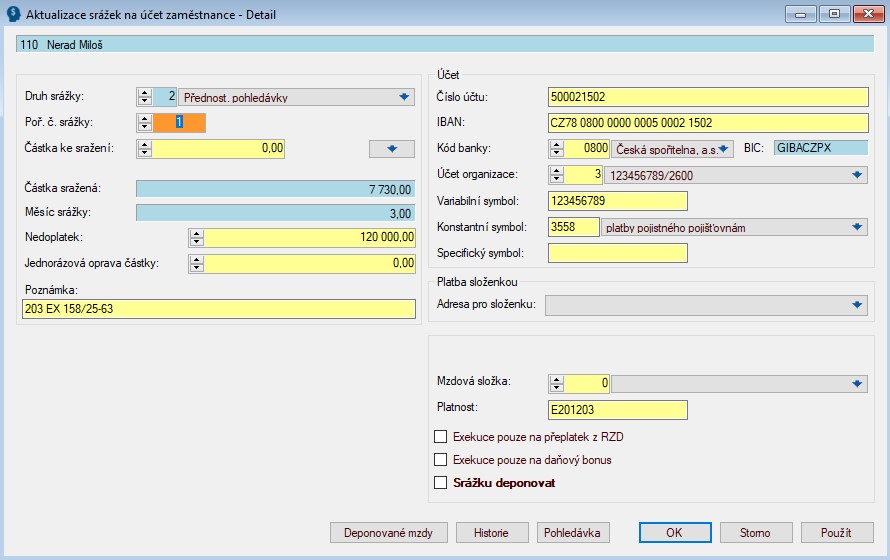The height and width of the screenshot is (560, 890).
Task: Click the Účet organizace spinner arrows
Action: tap(557, 175)
